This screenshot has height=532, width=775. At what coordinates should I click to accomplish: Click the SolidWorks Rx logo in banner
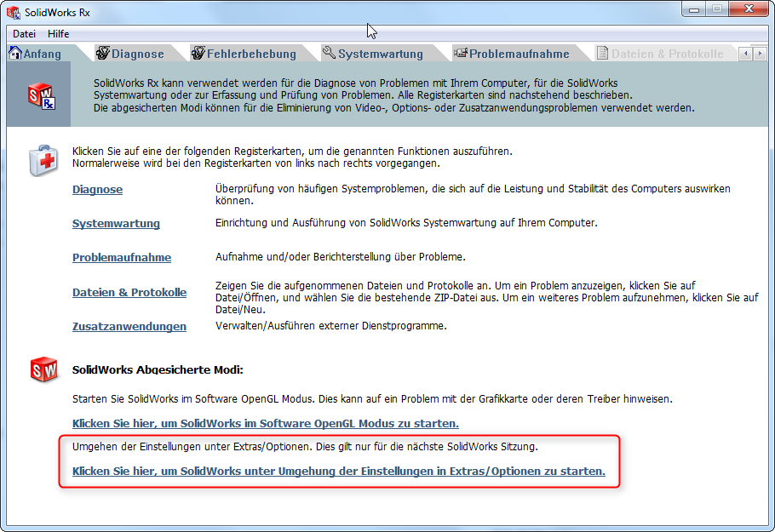click(42, 96)
